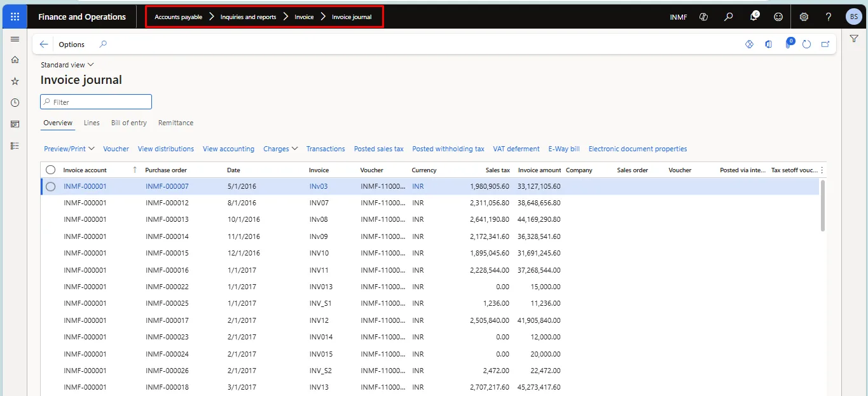The width and height of the screenshot is (868, 396).
Task: Open the INMF-000007 purchase order link
Action: tap(167, 186)
